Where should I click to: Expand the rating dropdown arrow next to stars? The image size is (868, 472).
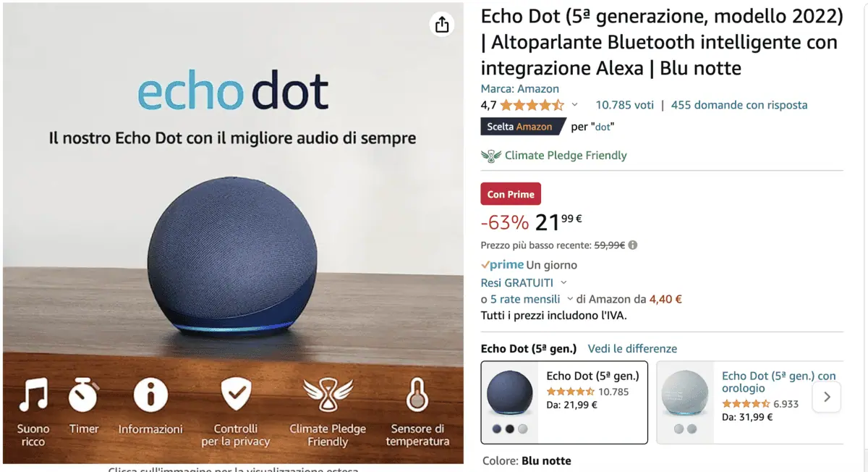click(575, 105)
